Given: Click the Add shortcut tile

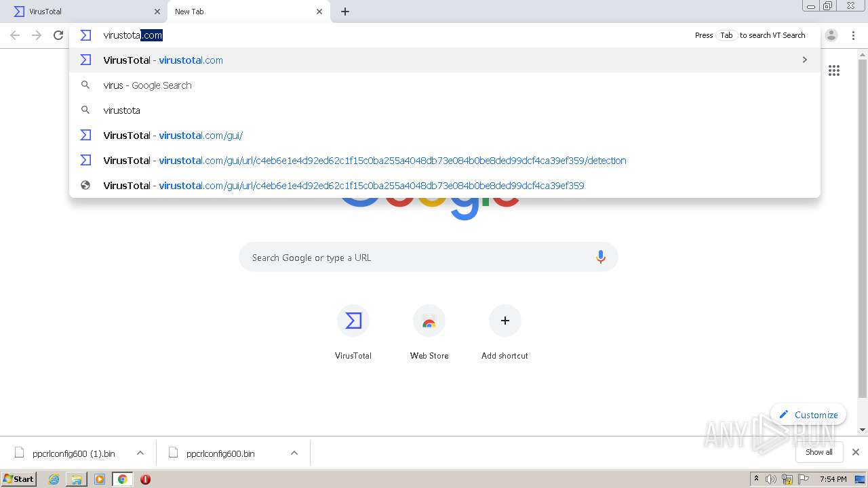Looking at the screenshot, I should click(x=505, y=332).
